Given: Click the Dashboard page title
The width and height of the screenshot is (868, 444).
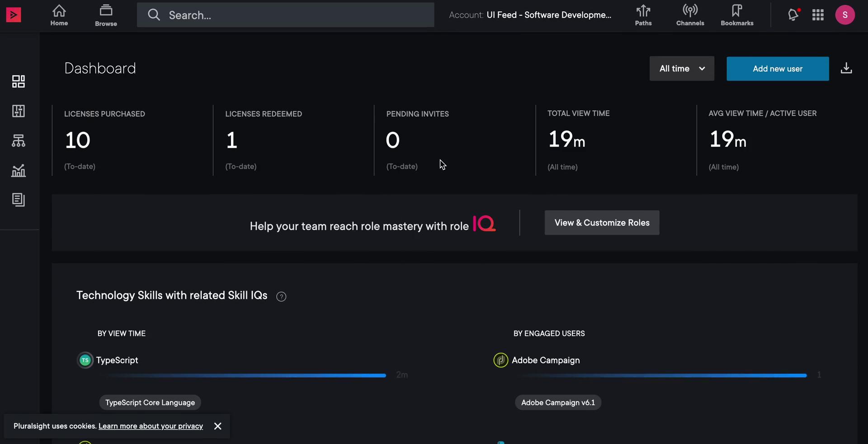Looking at the screenshot, I should [x=100, y=68].
